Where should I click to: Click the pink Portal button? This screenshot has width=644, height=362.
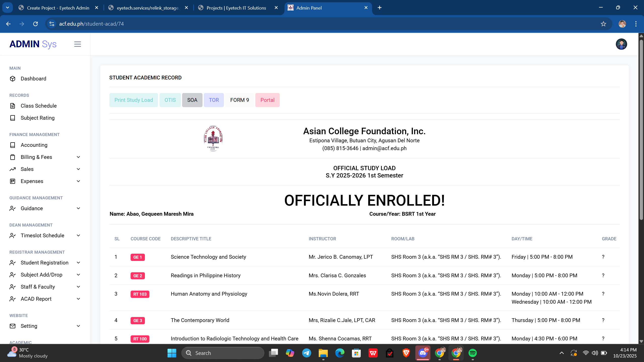pyautogui.click(x=267, y=100)
